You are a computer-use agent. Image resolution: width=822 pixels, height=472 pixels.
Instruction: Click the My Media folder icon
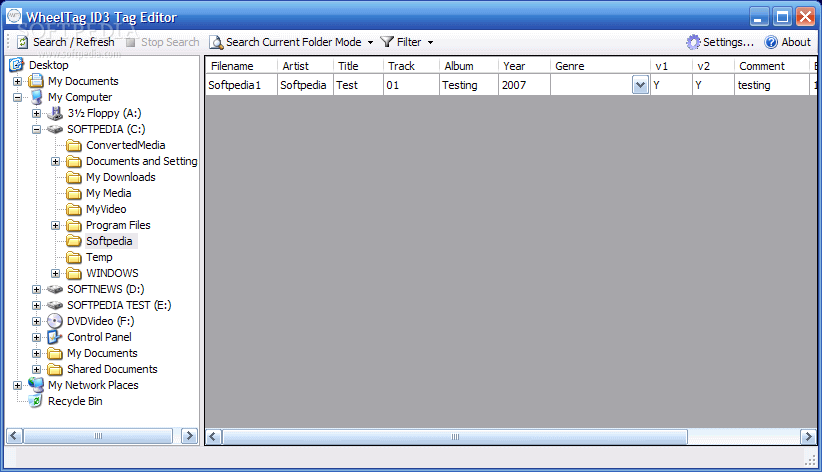tap(74, 193)
